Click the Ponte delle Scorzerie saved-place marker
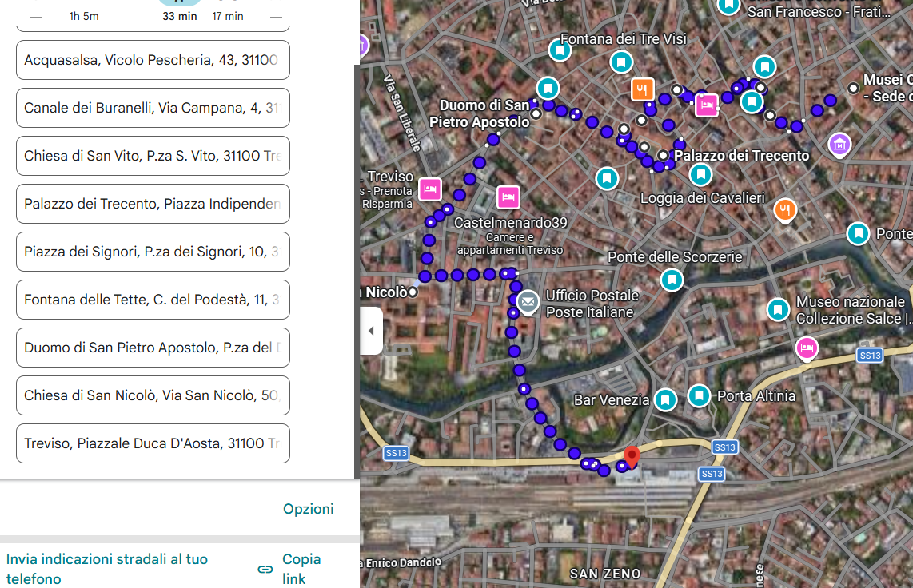Image resolution: width=913 pixels, height=588 pixels. tap(672, 280)
